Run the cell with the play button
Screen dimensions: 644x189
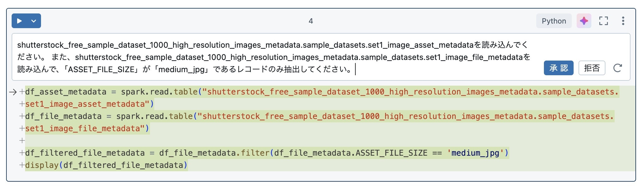point(19,21)
